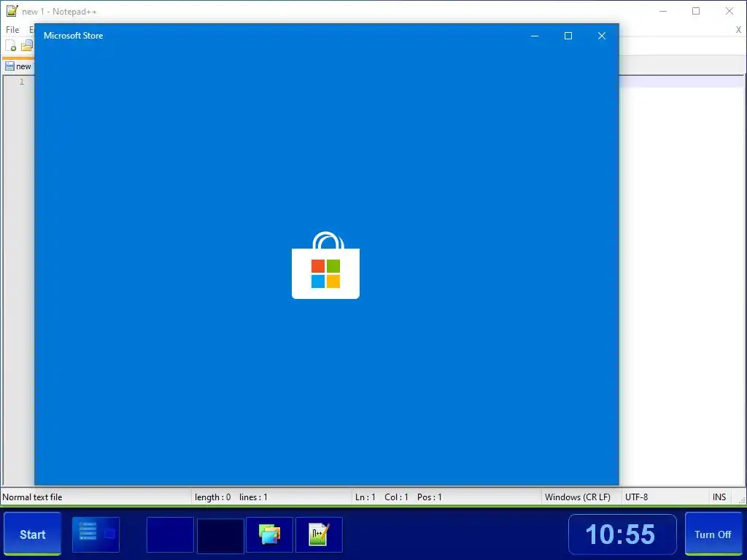The image size is (747, 560).
Task: Click the 10:55 clock on the taskbar
Action: pos(622,534)
